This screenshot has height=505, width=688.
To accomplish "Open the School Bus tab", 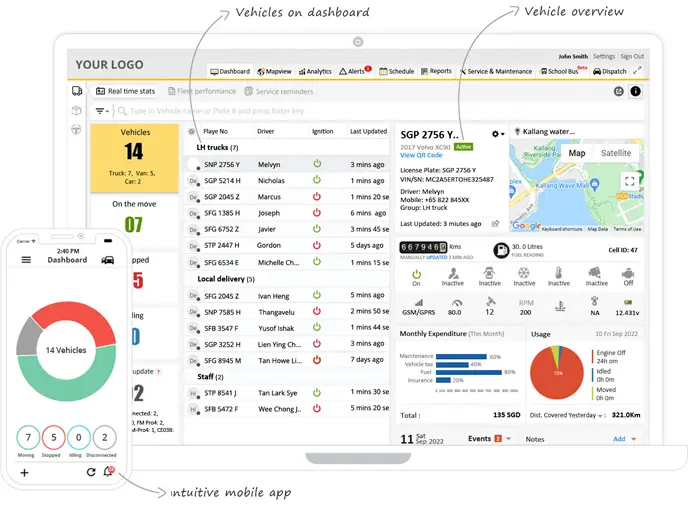I will pyautogui.click(x=563, y=71).
